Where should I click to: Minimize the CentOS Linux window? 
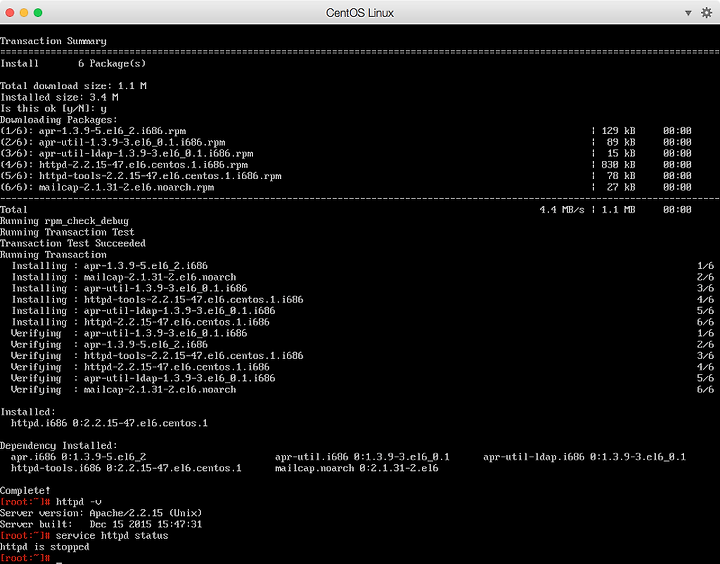(24, 12)
